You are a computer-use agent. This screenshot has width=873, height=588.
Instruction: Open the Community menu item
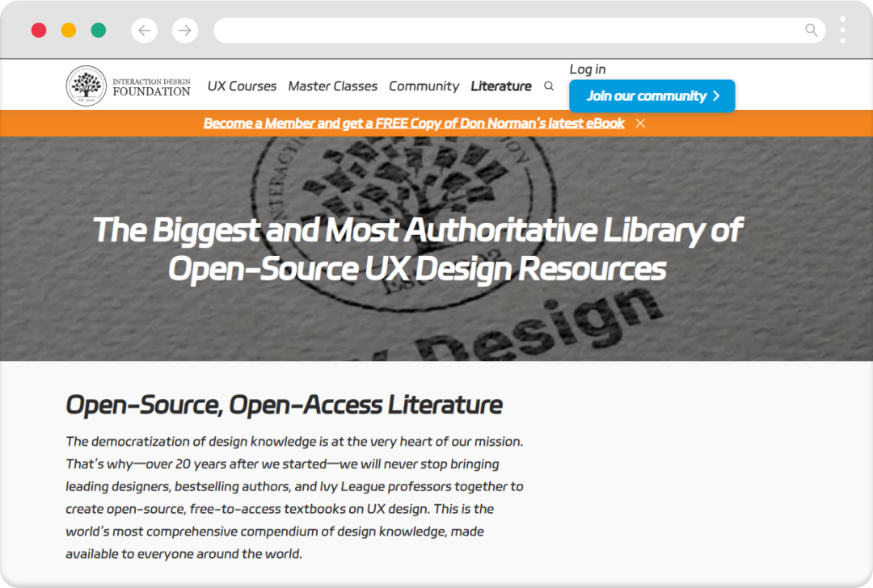(x=424, y=86)
